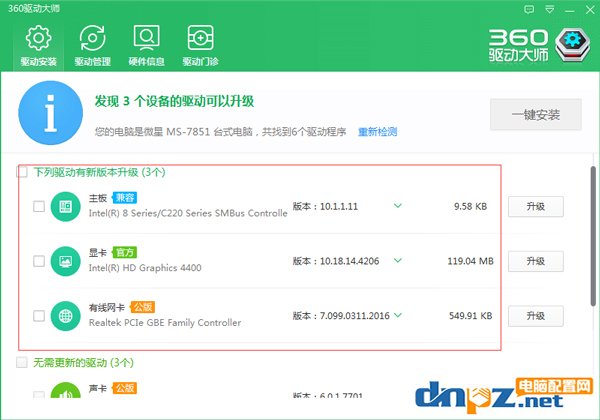The height and width of the screenshot is (420, 600).
Task: Open the feedback chat icon in title bar
Action: pyautogui.click(x=529, y=10)
